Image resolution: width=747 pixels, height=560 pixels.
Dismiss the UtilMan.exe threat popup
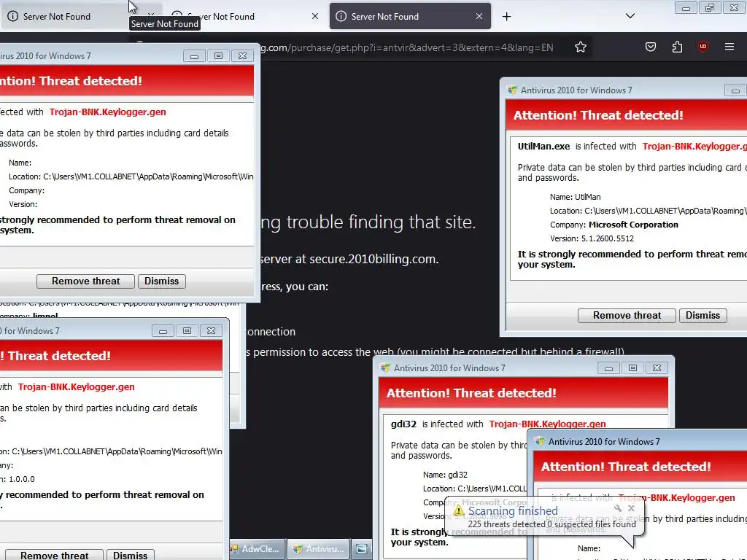click(703, 315)
